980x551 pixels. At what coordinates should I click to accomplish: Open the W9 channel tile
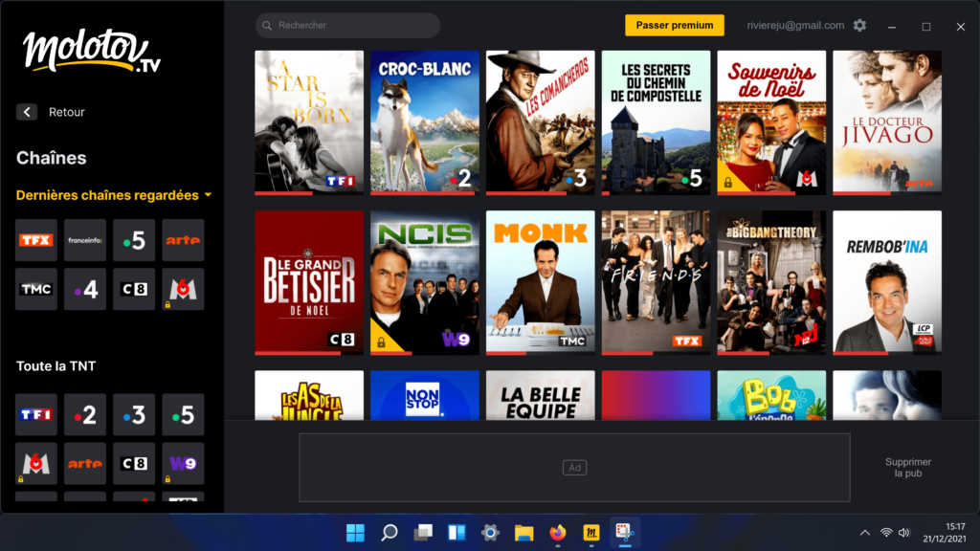183,464
